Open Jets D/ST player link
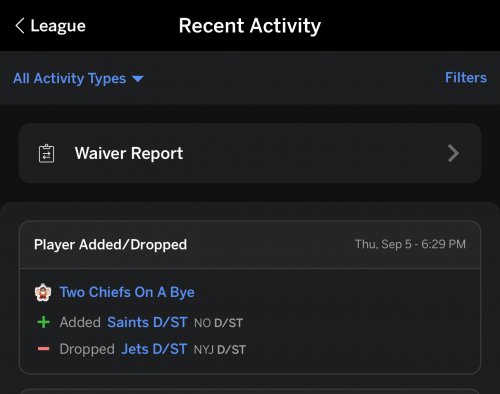 154,349
